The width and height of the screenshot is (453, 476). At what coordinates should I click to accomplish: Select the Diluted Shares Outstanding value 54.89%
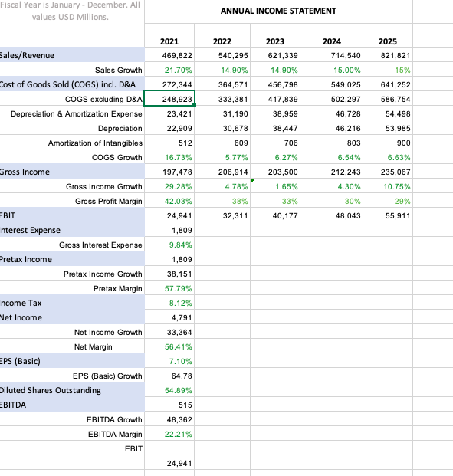coord(169,390)
